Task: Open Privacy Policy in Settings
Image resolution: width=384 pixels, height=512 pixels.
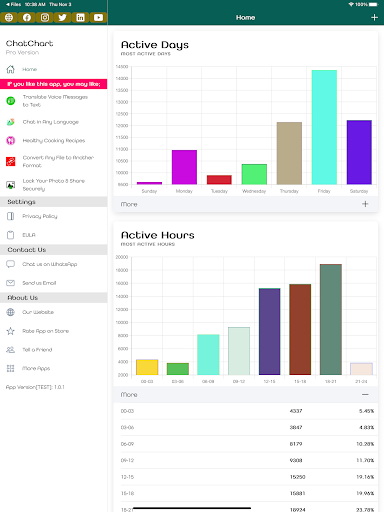Action: pyautogui.click(x=53, y=216)
